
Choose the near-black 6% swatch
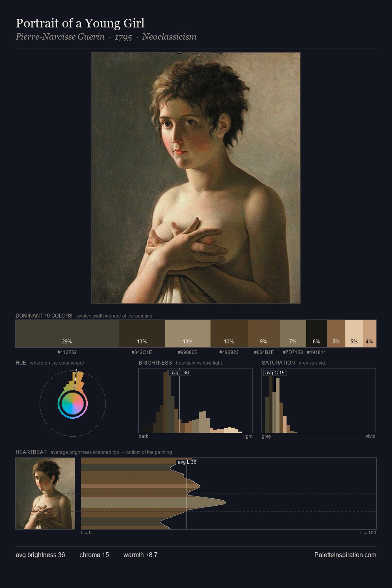pyautogui.click(x=316, y=334)
